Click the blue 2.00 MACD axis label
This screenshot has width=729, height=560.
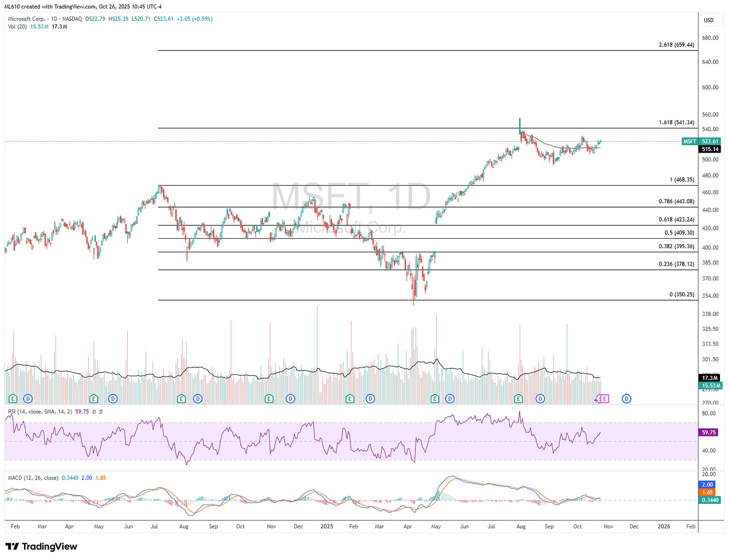(x=707, y=484)
